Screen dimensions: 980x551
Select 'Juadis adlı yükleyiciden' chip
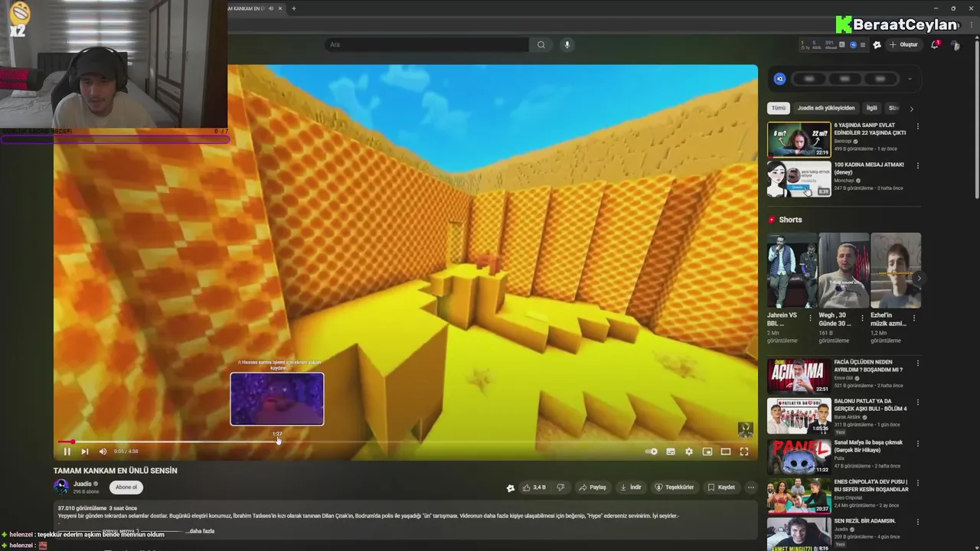tap(826, 109)
